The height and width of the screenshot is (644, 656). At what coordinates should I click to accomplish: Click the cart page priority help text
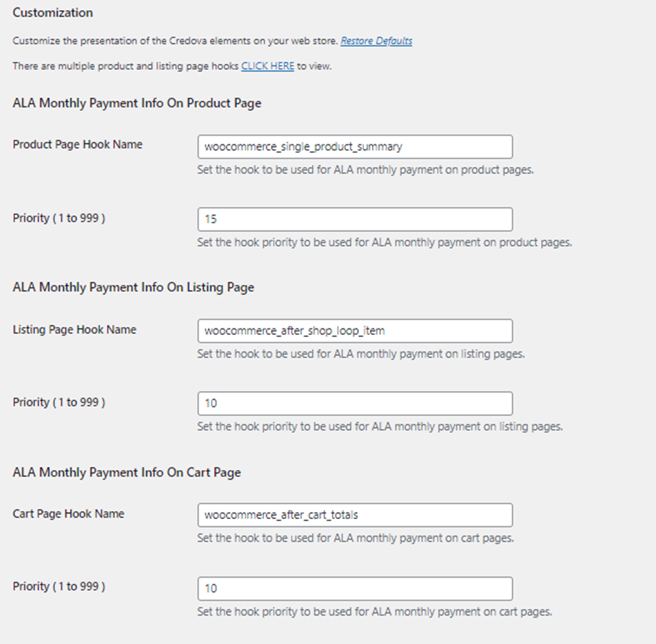point(373,611)
